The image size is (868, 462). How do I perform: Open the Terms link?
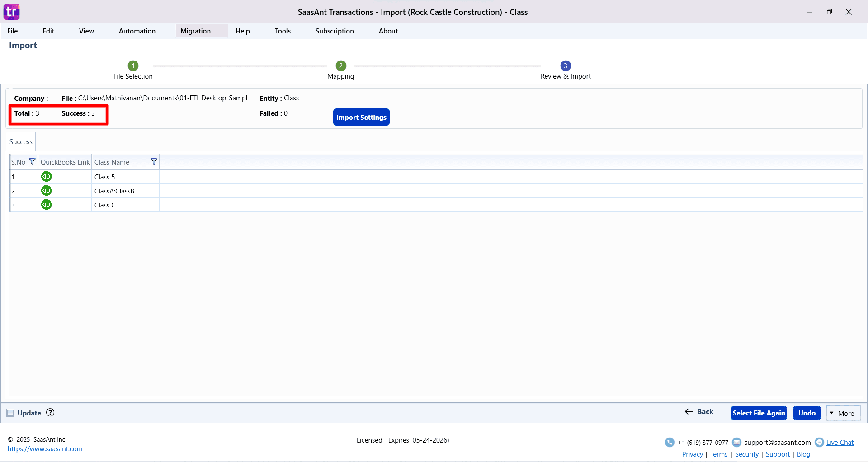pyautogui.click(x=719, y=454)
